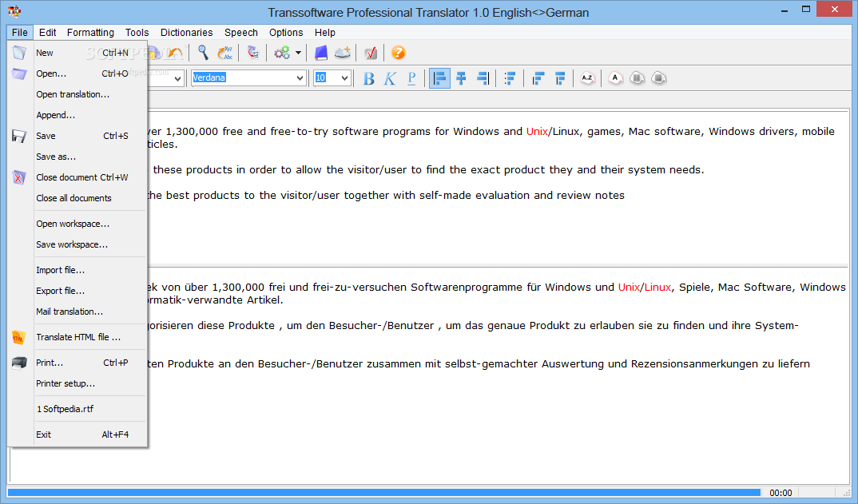Click the blue progress bar
This screenshot has width=858, height=504.
tap(384, 493)
